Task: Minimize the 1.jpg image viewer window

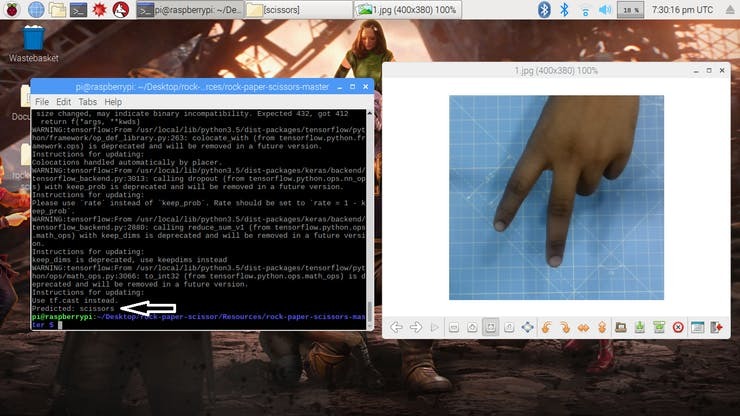Action: pos(696,70)
